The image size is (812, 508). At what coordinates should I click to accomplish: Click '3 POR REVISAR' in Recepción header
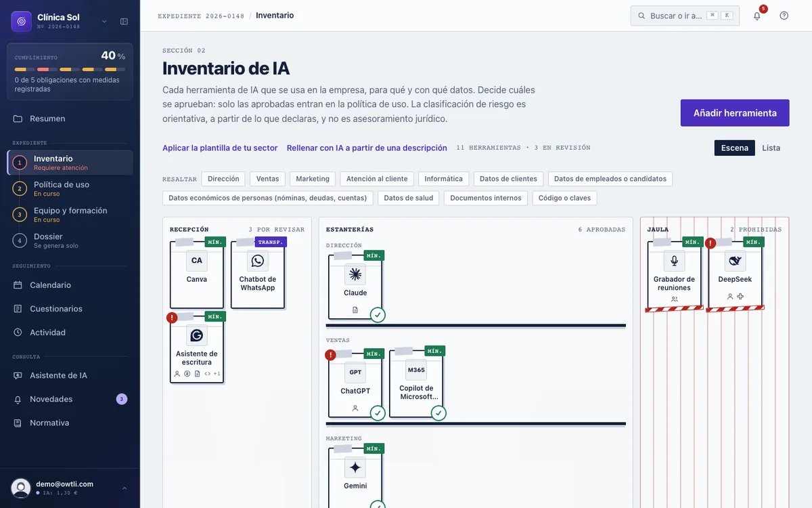click(276, 230)
